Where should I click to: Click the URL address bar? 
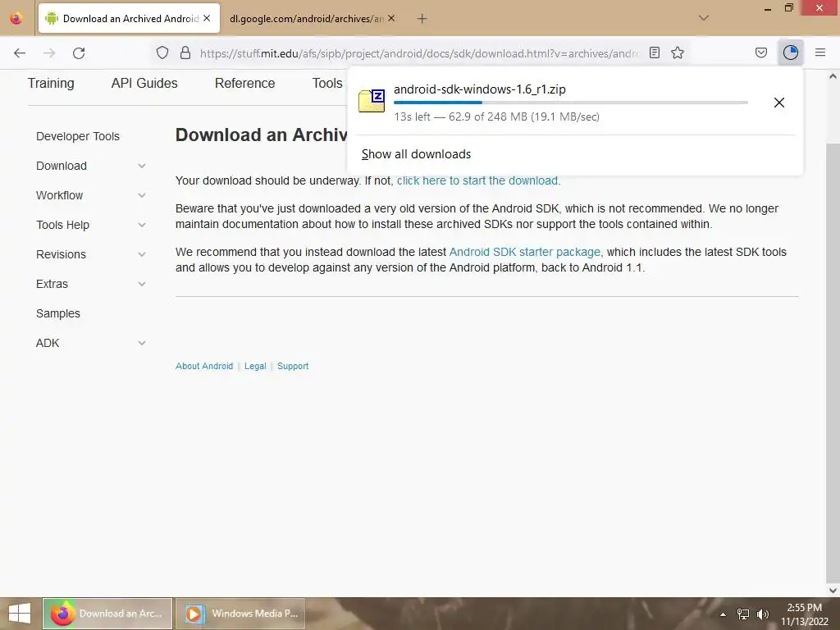[x=419, y=53]
